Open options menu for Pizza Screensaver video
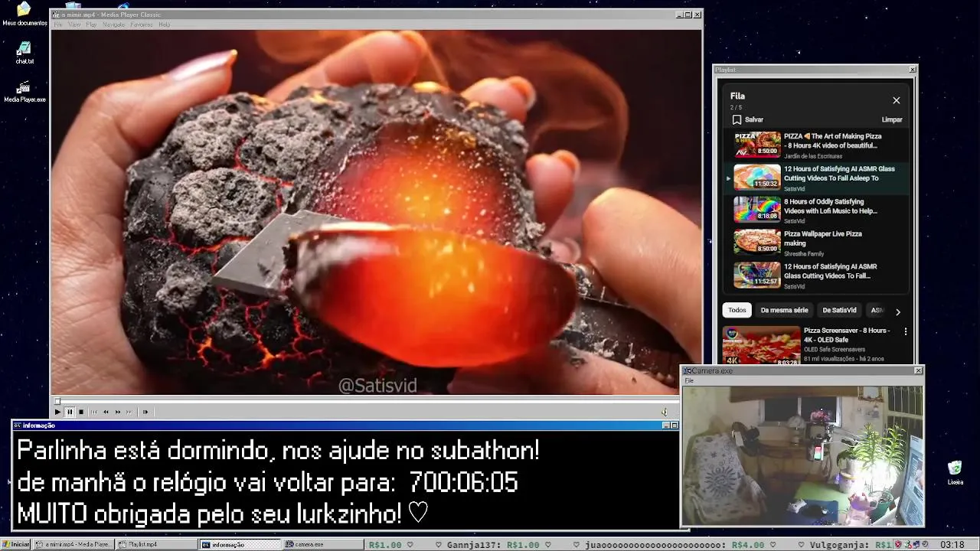This screenshot has width=980, height=551. point(906,331)
